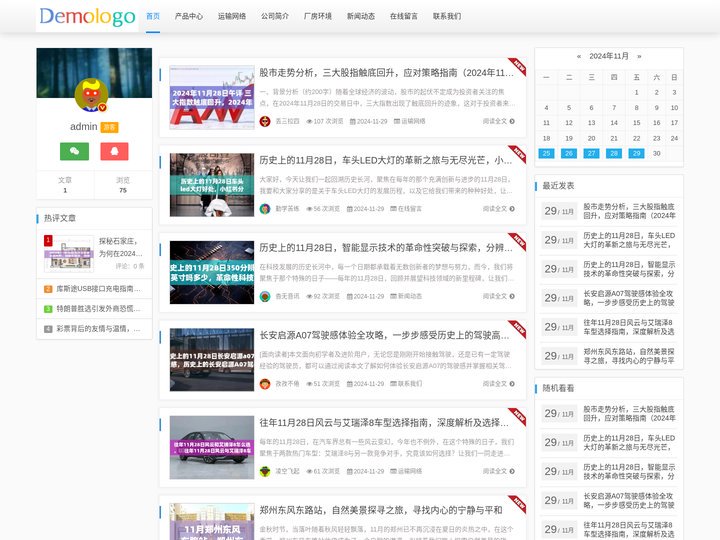Viewport: 720px width, 540px height.
Task: Select calendar date 27
Action: [x=591, y=153]
